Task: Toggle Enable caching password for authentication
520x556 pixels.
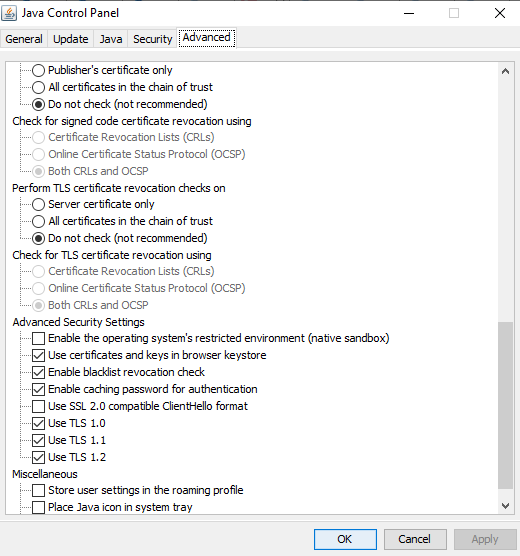Action: (x=38, y=389)
